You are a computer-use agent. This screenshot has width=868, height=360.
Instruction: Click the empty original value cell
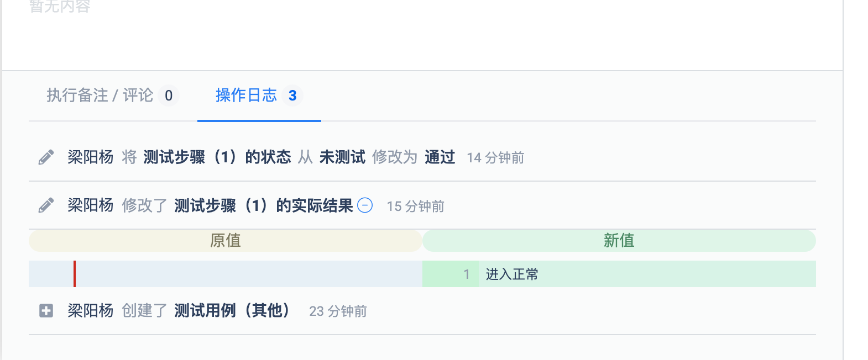249,274
